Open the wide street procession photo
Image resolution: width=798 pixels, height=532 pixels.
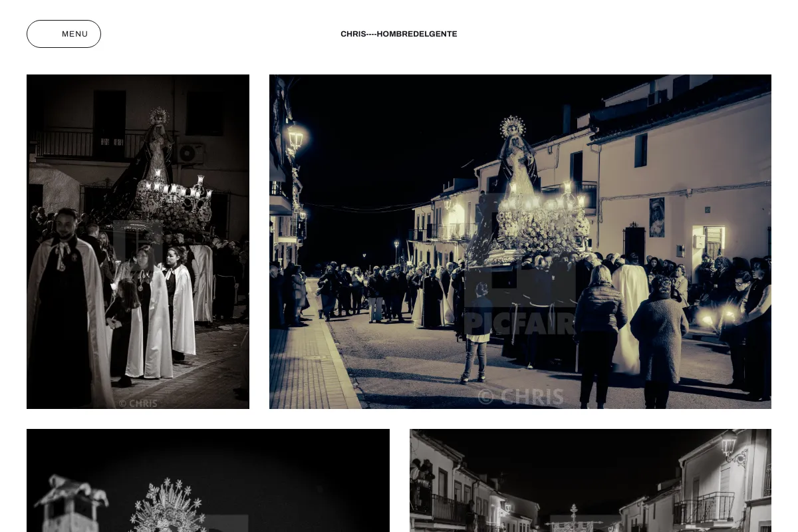click(520, 241)
